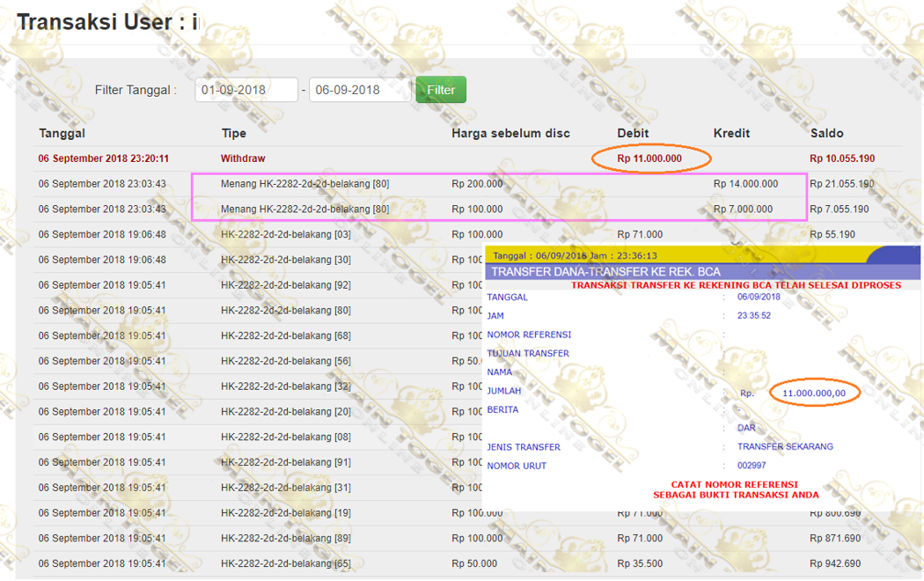Click the start date field 01-09-2018
The image size is (924, 581).
tap(246, 90)
